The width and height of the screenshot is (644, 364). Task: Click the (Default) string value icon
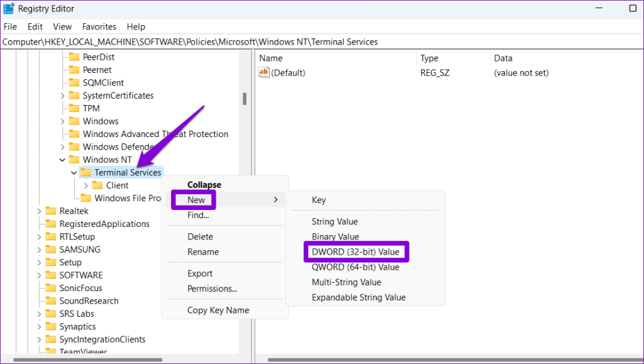[x=264, y=73]
